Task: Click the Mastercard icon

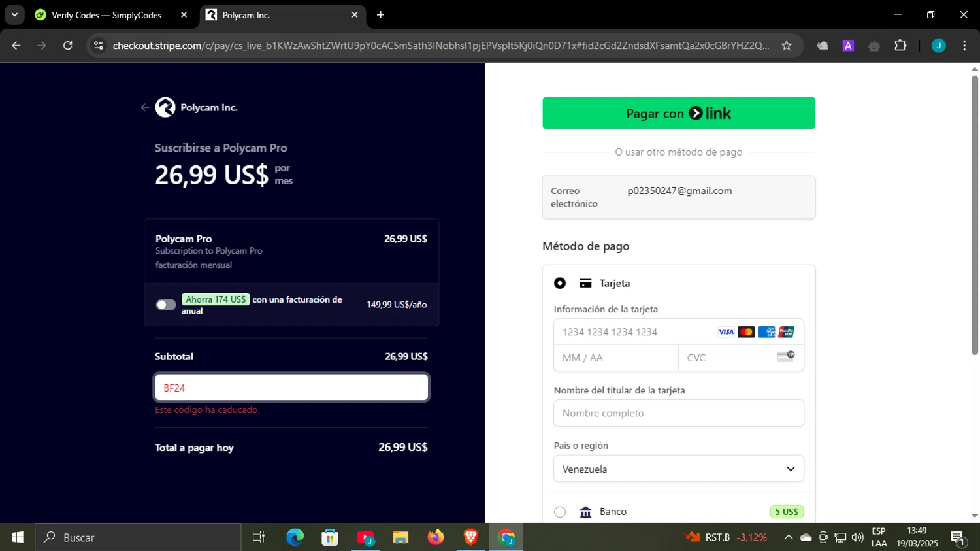Action: click(746, 332)
